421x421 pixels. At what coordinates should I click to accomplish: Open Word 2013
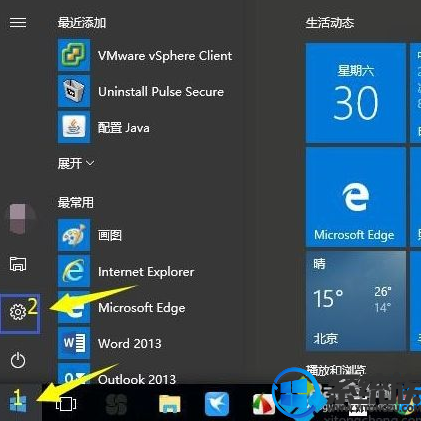coord(110,343)
